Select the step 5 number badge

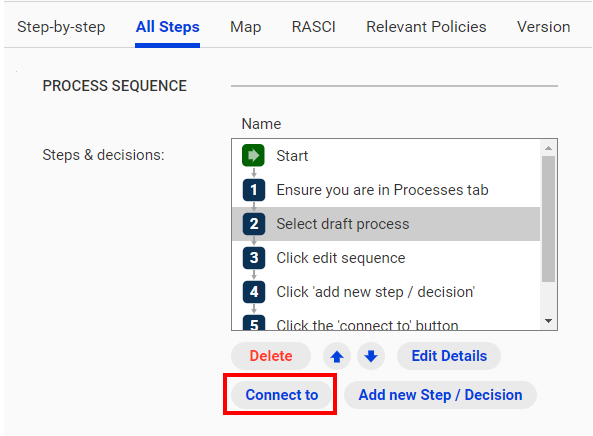click(x=254, y=323)
